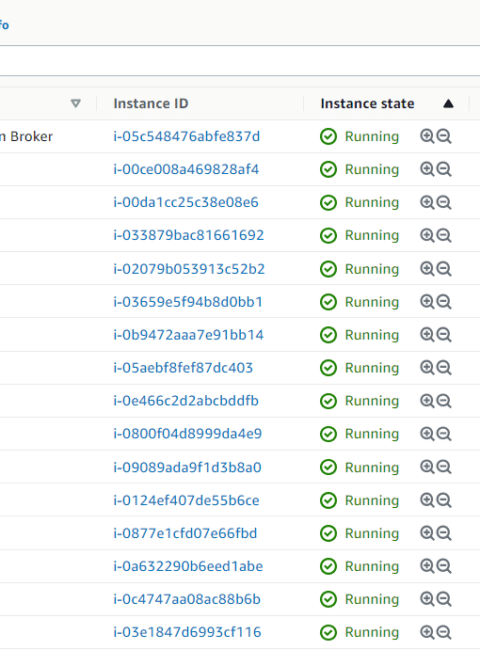Screen dimensions: 480x650
Task: Zoom in icon for i-0b9472aaa7e91bb14 row
Action: pos(427,335)
